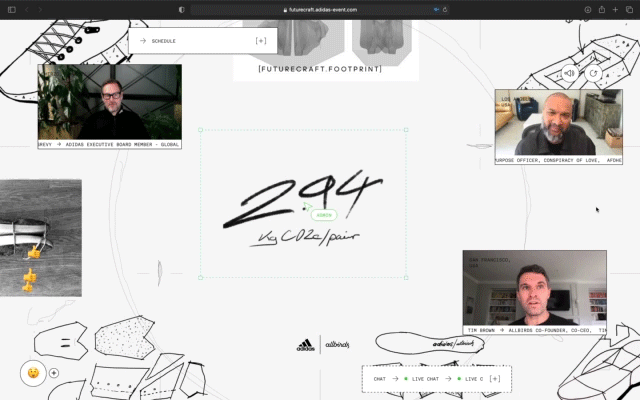Go forward with Safari's forward arrow

(40, 9)
